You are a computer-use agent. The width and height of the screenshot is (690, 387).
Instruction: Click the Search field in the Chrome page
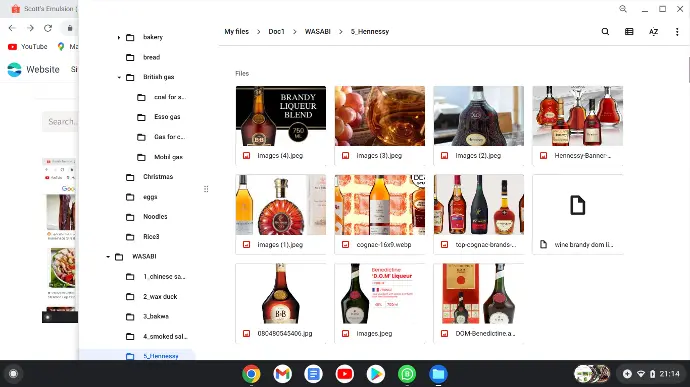click(x=61, y=122)
